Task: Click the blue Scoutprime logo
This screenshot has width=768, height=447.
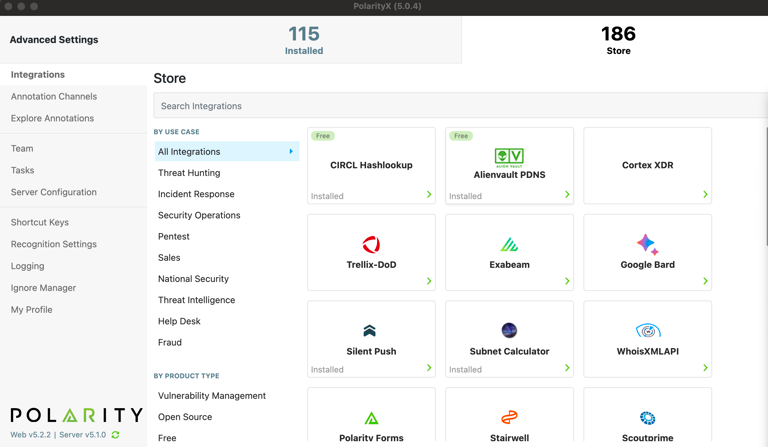Action: (x=648, y=418)
